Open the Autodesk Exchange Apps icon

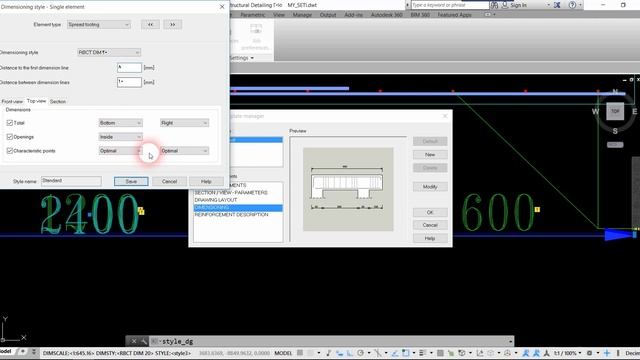pyautogui.click(x=557, y=5)
